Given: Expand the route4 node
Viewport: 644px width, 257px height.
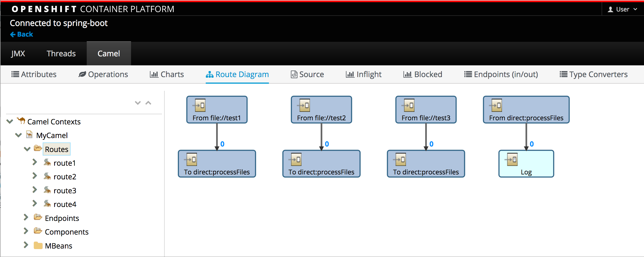Looking at the screenshot, I should 35,203.
